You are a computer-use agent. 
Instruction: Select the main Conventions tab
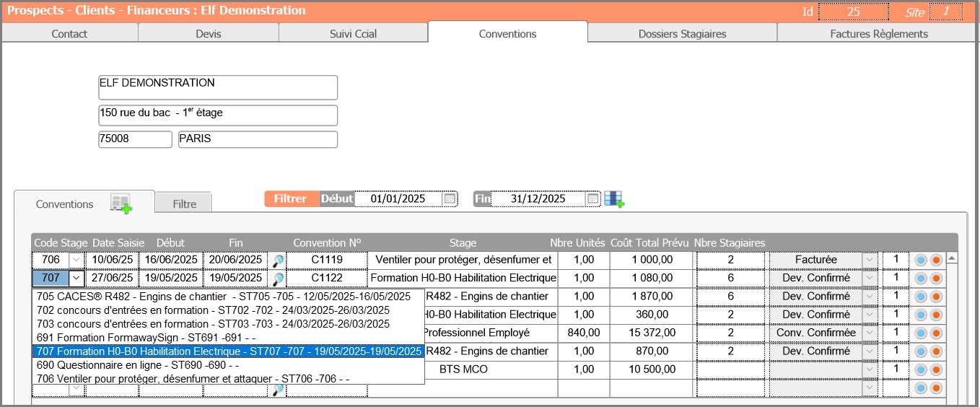coord(507,33)
